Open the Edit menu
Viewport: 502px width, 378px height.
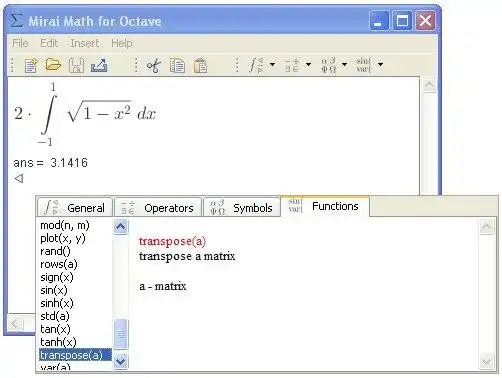(x=49, y=43)
